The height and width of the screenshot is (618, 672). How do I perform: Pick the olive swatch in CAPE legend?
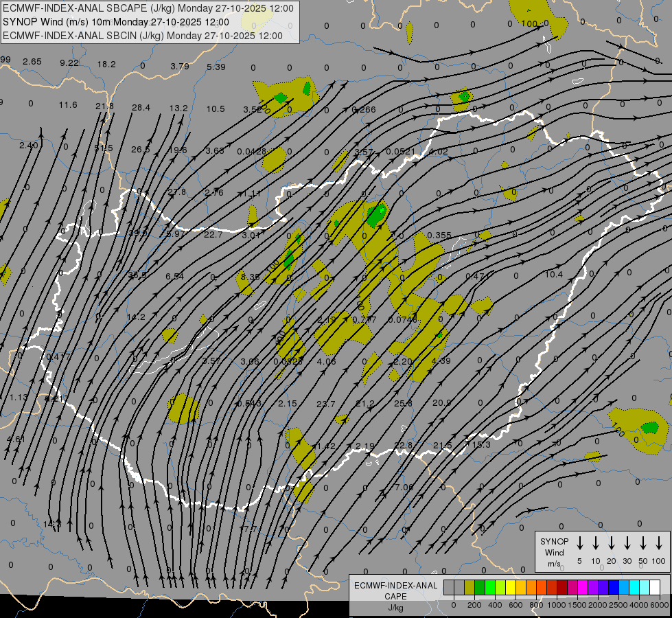pos(470,587)
